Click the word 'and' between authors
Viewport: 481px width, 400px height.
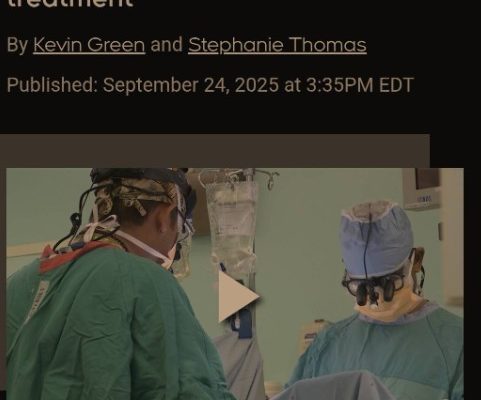pos(167,45)
